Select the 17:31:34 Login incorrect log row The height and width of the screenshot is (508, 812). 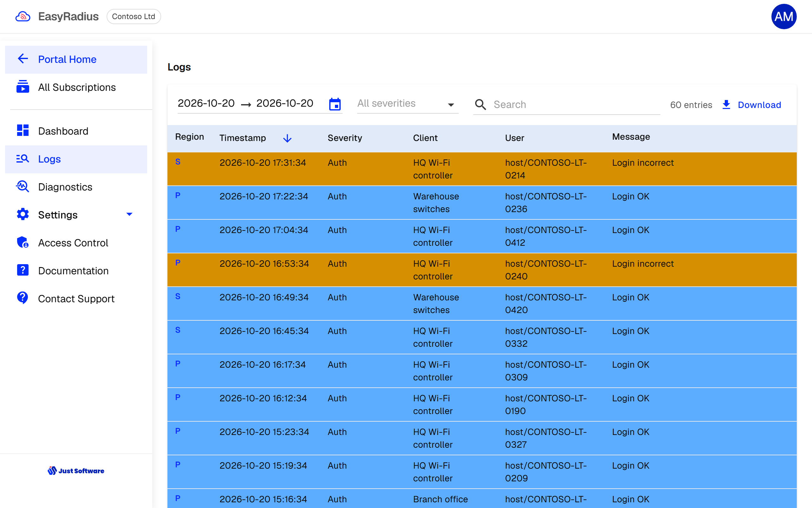coord(482,169)
